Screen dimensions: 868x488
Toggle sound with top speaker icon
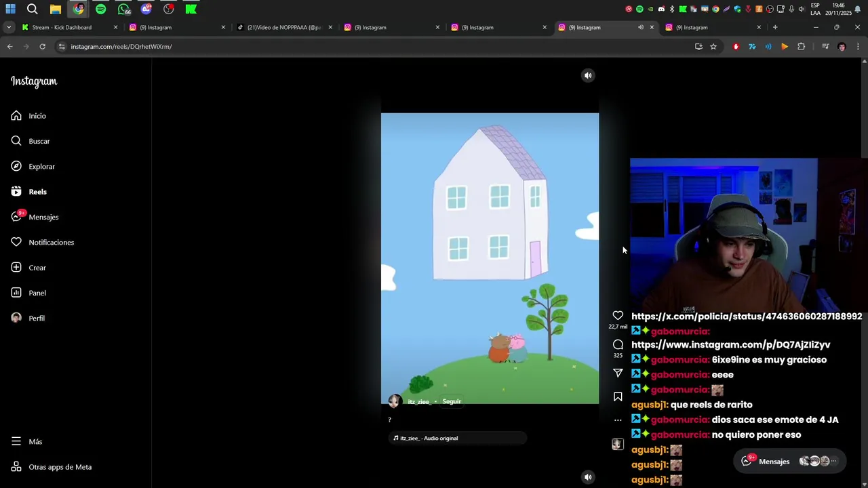(588, 75)
